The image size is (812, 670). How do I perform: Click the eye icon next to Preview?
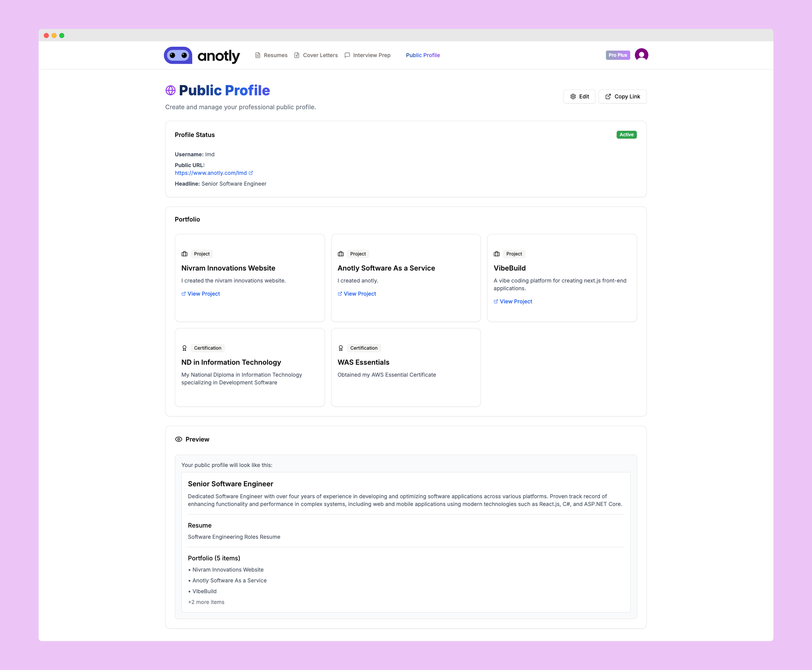coord(178,439)
